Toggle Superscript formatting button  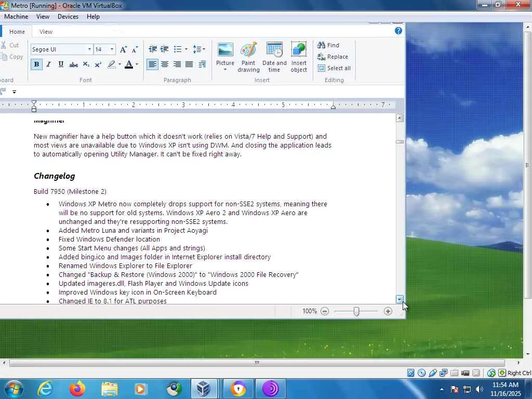[98, 64]
